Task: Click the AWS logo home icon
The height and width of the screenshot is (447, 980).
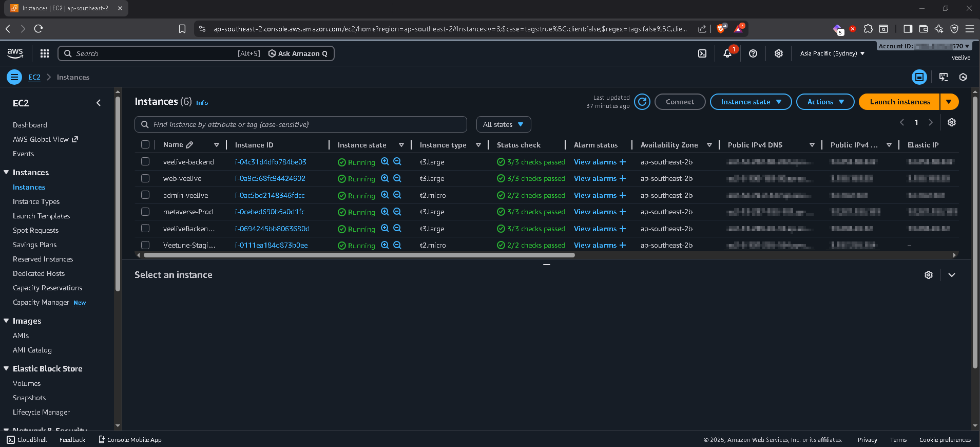Action: pos(15,53)
